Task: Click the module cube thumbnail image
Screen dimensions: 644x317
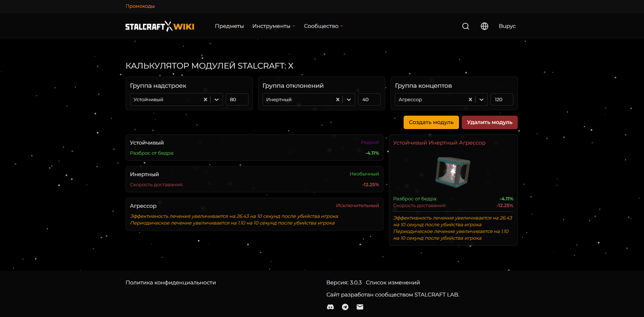Action: [453, 172]
